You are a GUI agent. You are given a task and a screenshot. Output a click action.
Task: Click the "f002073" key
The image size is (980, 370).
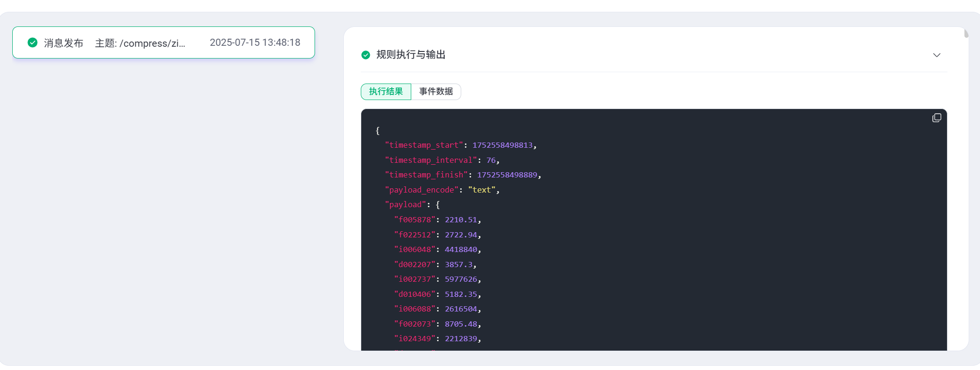[x=415, y=324]
